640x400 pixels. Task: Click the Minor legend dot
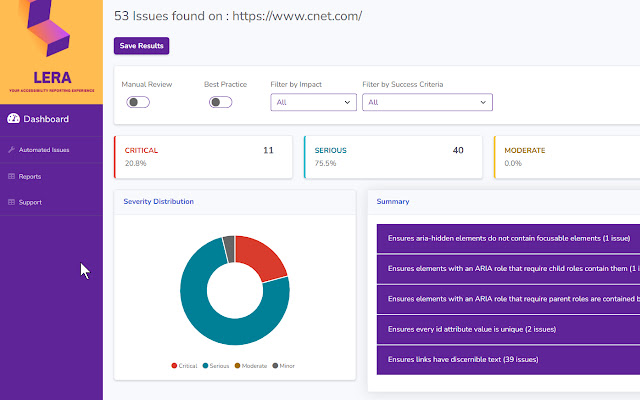277,366
